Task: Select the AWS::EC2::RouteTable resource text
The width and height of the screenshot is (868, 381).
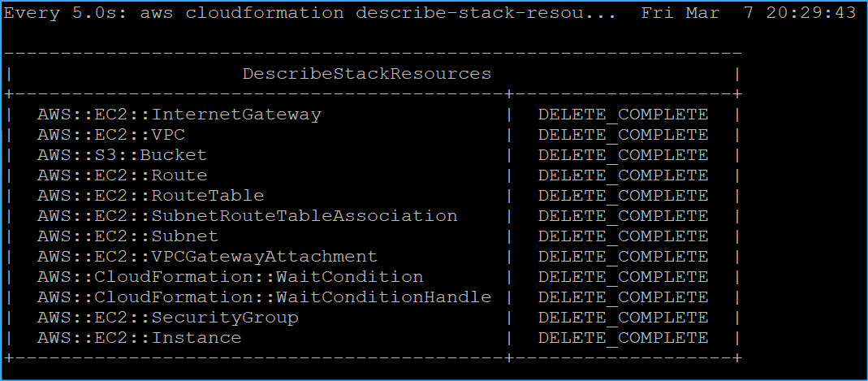Action: 150,196
